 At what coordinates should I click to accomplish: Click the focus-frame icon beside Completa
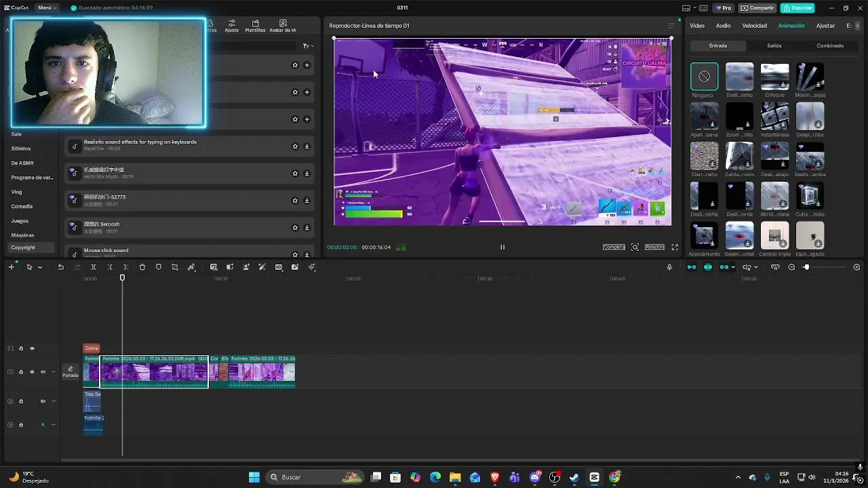coord(635,247)
